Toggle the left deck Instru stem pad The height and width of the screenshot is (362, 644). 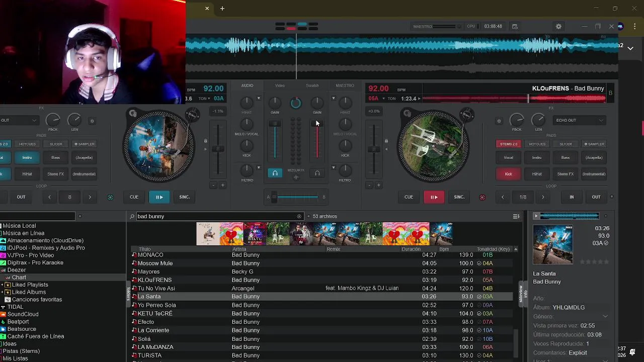click(27, 157)
